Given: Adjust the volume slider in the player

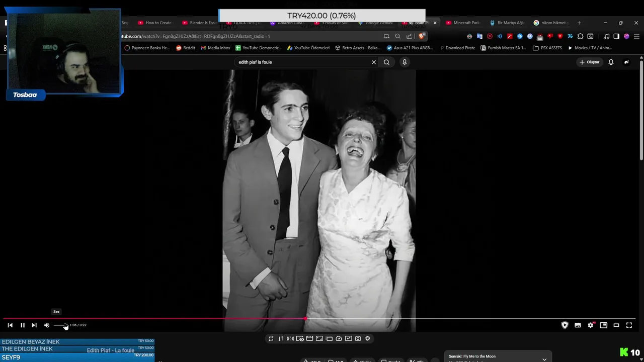Looking at the screenshot, I should tap(60, 325).
